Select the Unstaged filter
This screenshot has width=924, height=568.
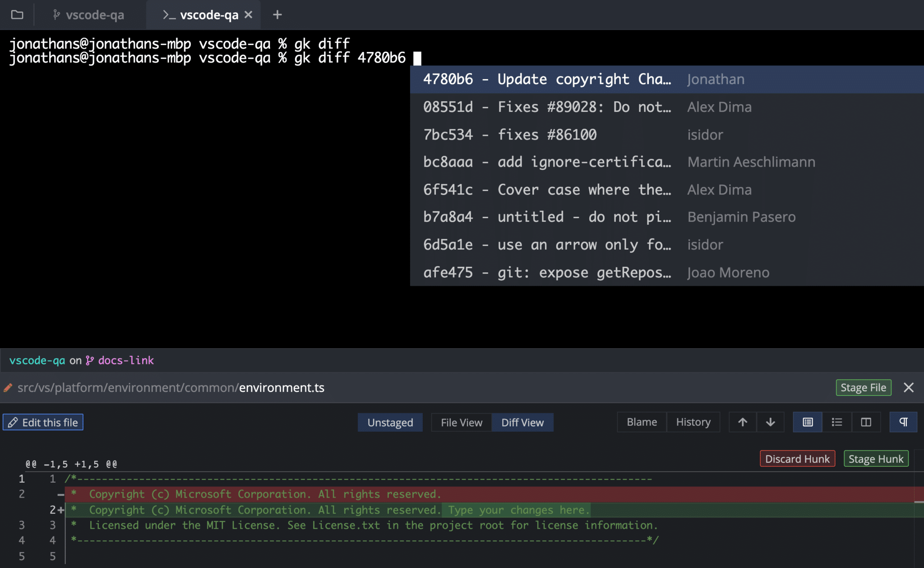pyautogui.click(x=390, y=422)
